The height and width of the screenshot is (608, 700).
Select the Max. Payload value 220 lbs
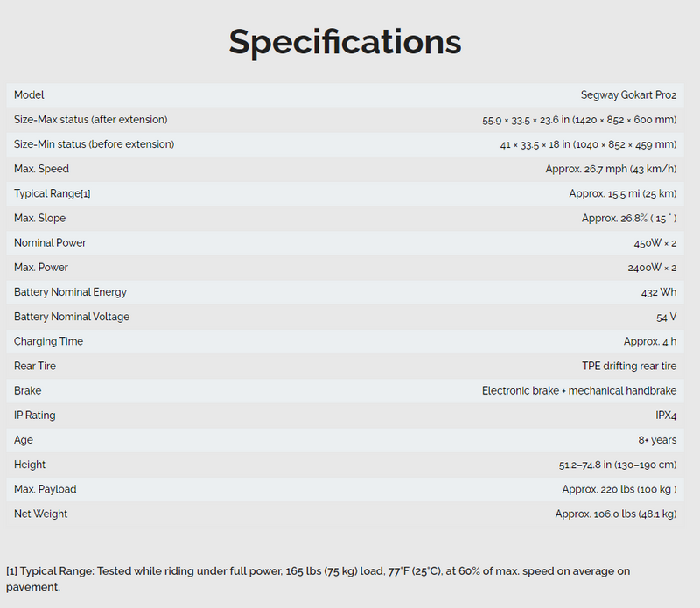click(x=619, y=489)
